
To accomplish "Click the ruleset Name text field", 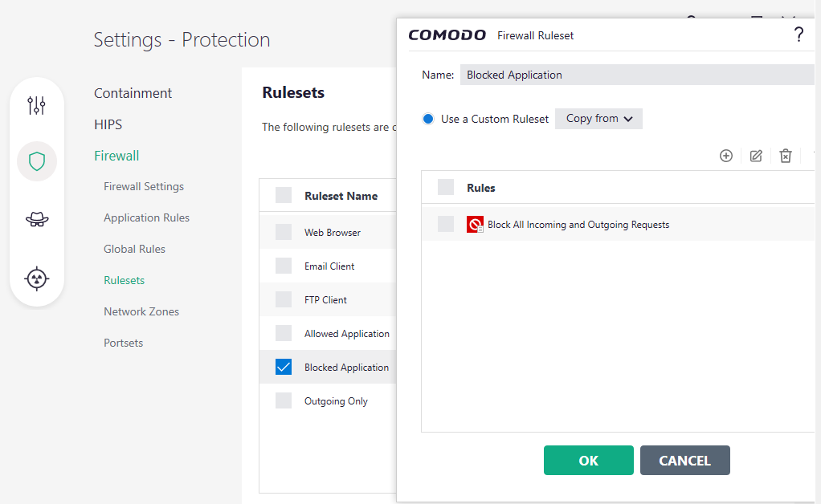I will [638, 75].
